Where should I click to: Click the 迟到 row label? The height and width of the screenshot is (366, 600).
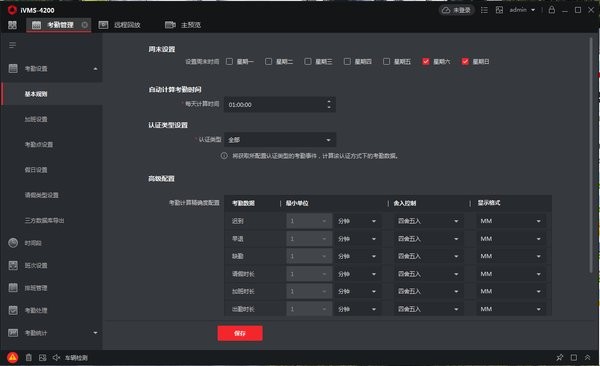[238, 221]
